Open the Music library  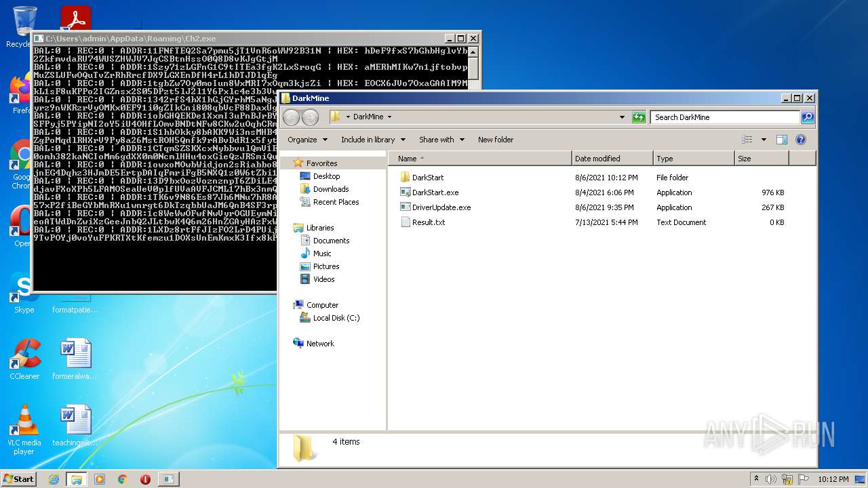[322, 253]
